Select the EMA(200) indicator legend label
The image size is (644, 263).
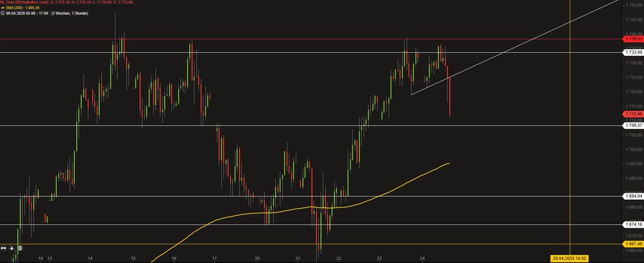[x=16, y=8]
